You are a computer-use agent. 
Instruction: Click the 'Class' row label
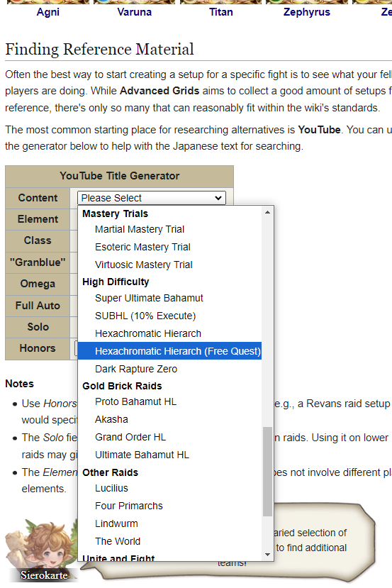coord(38,240)
